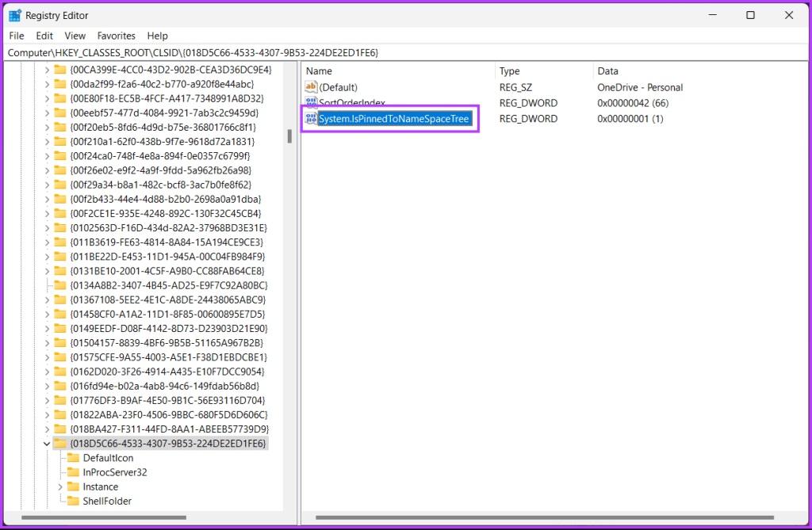The width and height of the screenshot is (812, 530).
Task: Select the System.IsPinnedToNameSpaceTree value name
Action: [394, 119]
